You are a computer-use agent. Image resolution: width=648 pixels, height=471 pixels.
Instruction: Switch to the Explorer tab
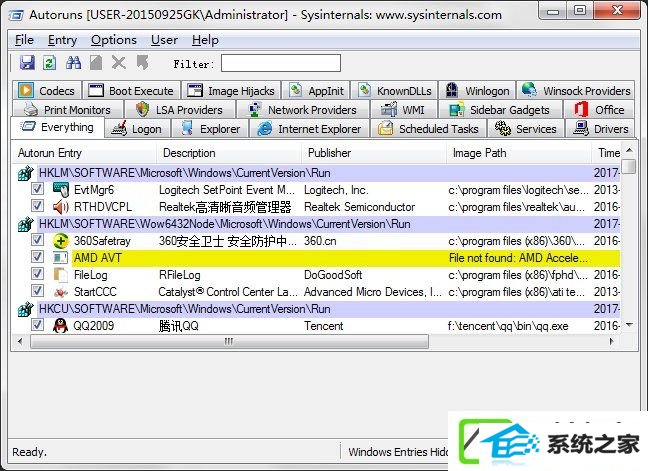(210, 129)
